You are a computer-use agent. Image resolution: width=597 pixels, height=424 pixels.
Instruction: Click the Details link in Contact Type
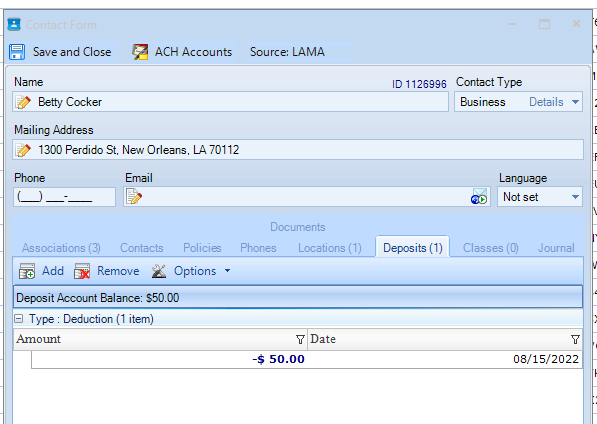click(x=546, y=102)
